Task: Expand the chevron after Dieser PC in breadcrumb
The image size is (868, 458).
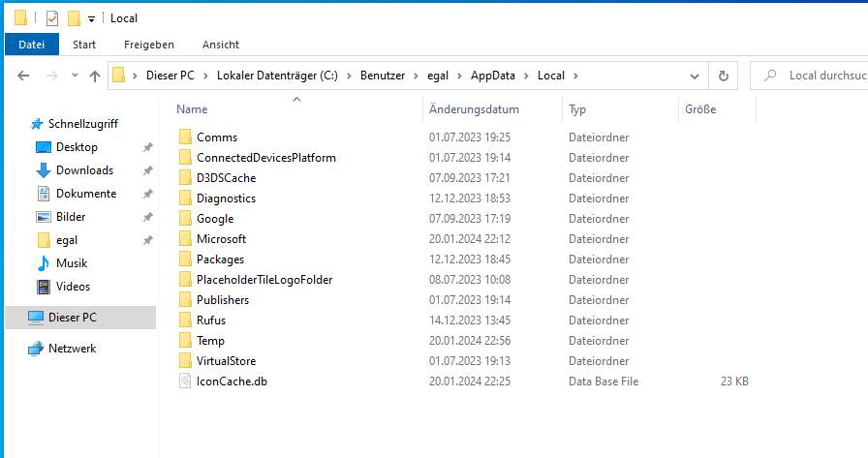Action: coord(205,76)
